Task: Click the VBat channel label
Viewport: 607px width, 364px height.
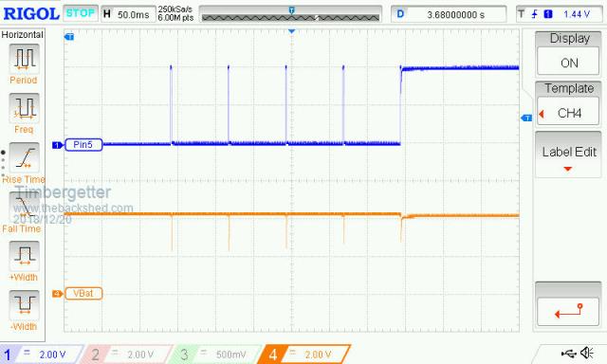Action: point(83,294)
